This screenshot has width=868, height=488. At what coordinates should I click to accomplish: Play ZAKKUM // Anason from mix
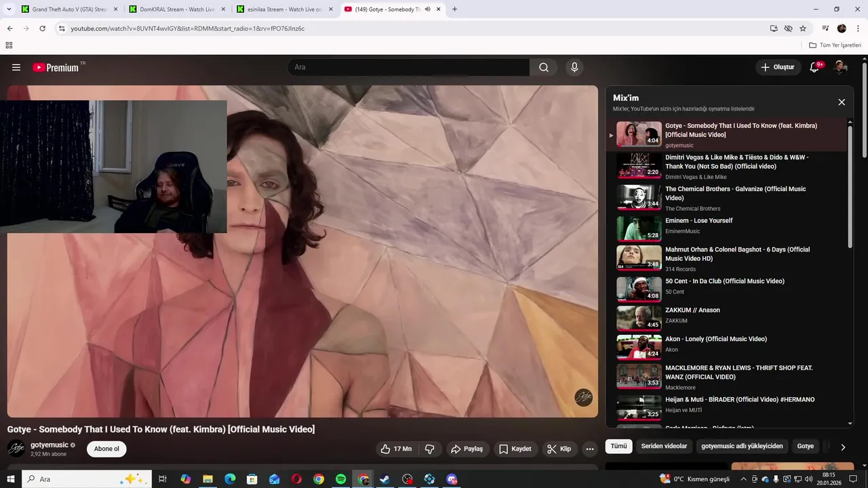[x=726, y=317]
